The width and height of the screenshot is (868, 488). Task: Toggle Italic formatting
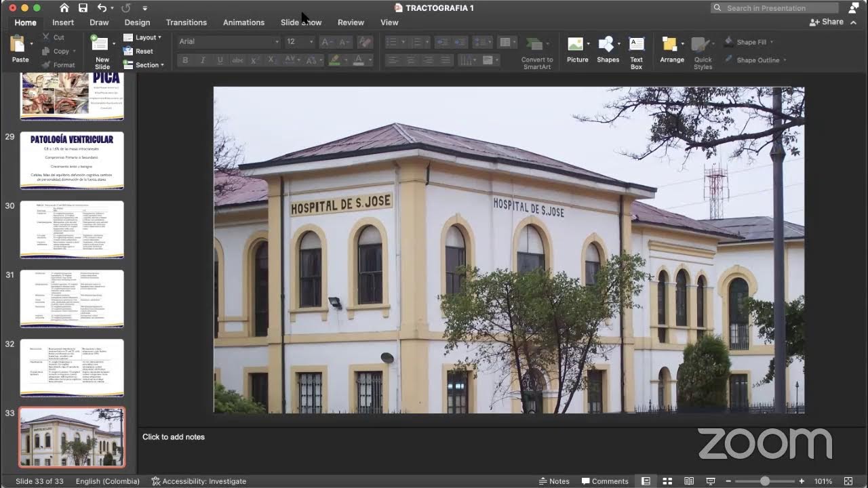pyautogui.click(x=202, y=60)
